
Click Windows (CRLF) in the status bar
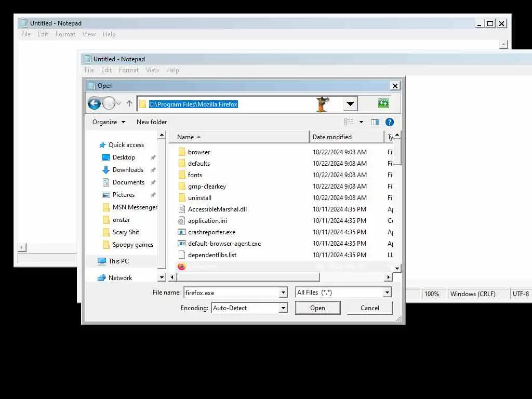click(473, 294)
